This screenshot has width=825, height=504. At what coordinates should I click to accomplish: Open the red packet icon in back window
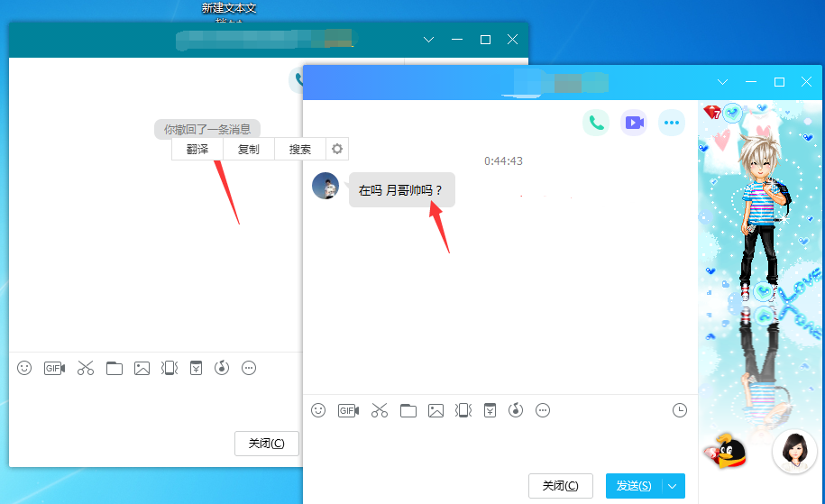click(196, 368)
